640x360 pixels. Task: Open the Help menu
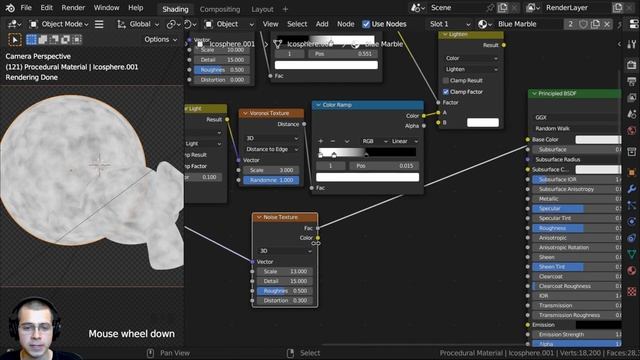(136, 8)
